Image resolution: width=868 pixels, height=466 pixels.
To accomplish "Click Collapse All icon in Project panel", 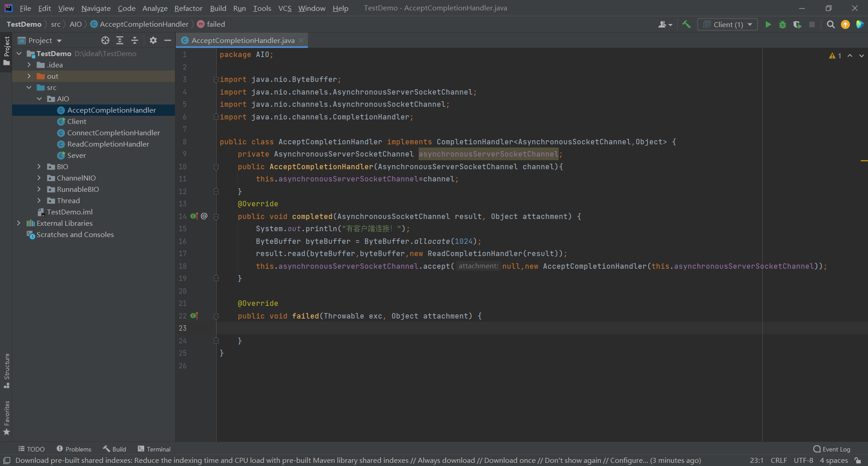I will (x=135, y=40).
